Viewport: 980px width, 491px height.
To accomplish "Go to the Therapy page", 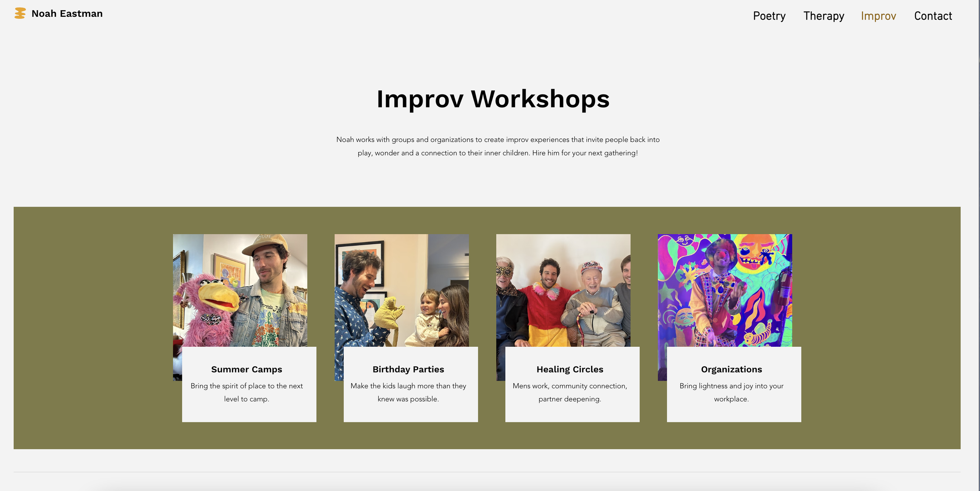I will tap(824, 16).
